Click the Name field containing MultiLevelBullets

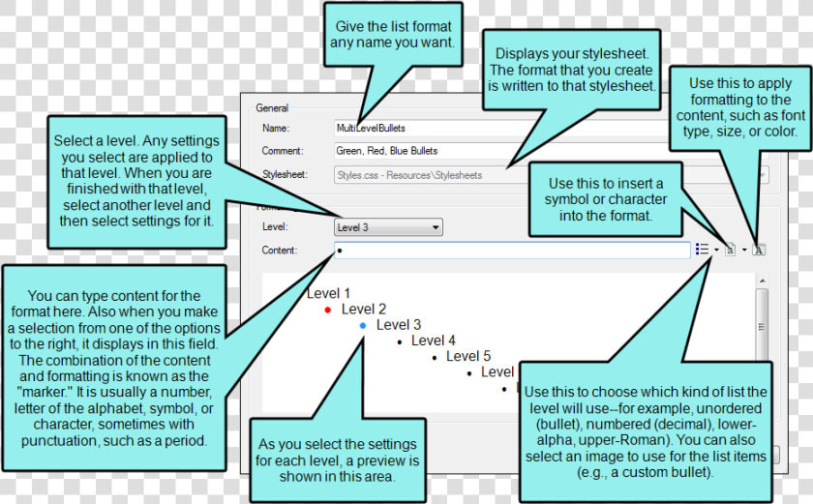pyautogui.click(x=500, y=128)
